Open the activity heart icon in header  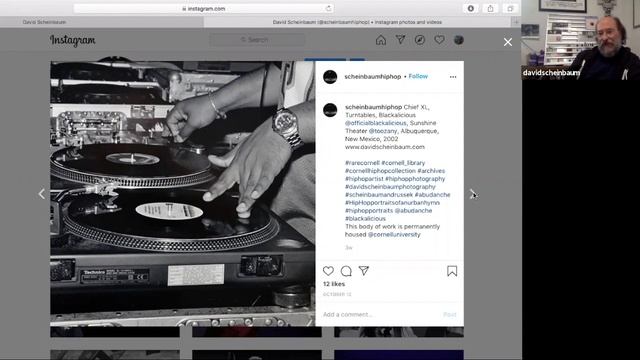(x=439, y=40)
